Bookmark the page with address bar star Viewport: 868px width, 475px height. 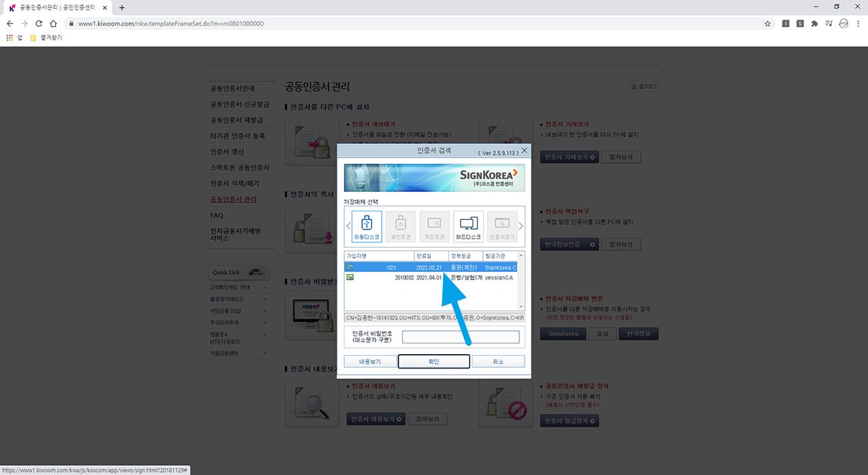[x=768, y=24]
